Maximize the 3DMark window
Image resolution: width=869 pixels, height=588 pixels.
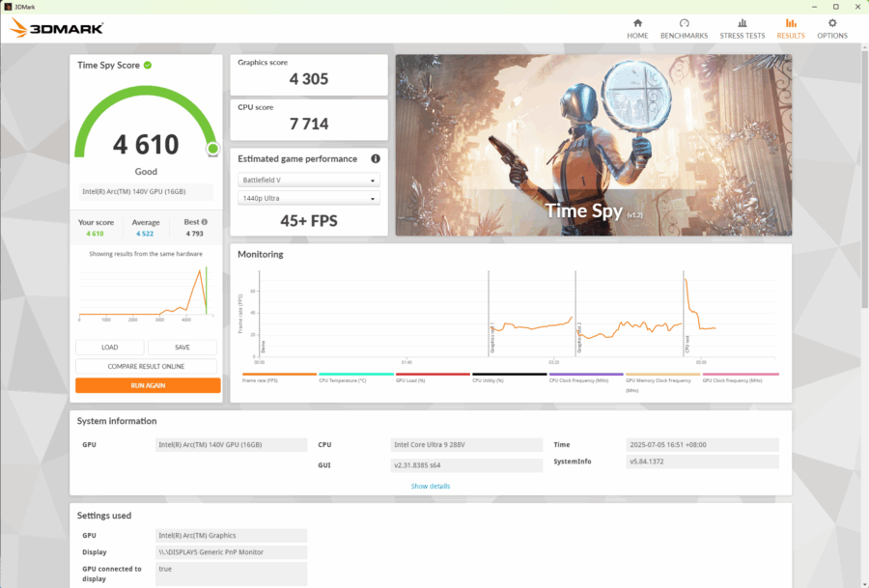(x=836, y=7)
